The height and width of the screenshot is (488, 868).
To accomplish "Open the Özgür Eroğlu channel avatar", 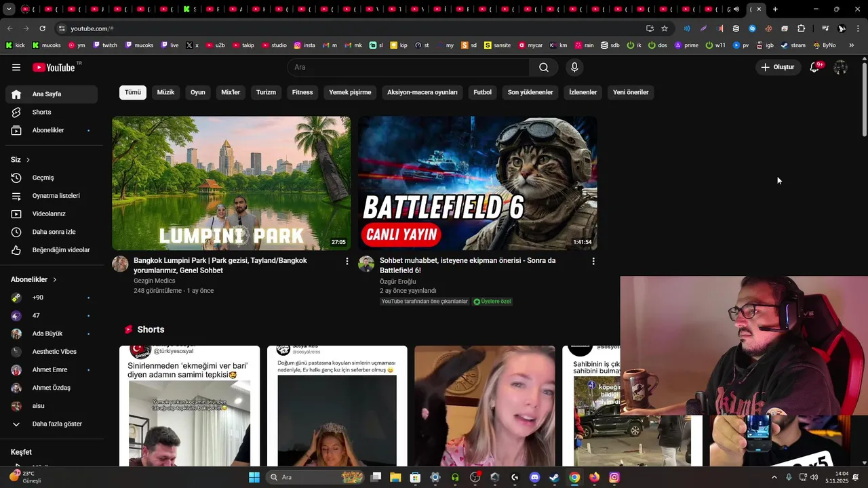I will click(x=366, y=264).
